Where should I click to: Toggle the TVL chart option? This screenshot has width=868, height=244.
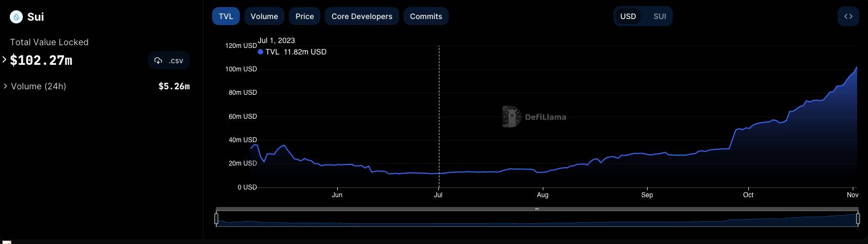(226, 16)
